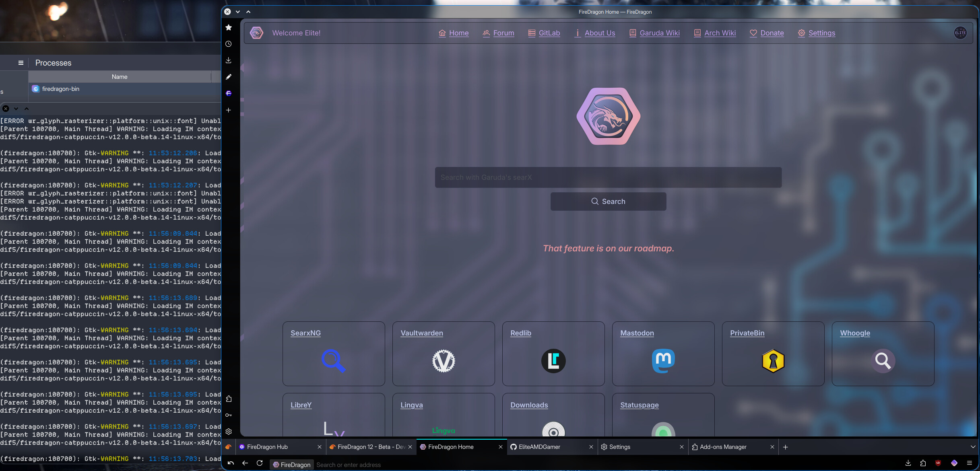Open the toolbar downloads icon
The image size is (980, 471).
pos(908,463)
